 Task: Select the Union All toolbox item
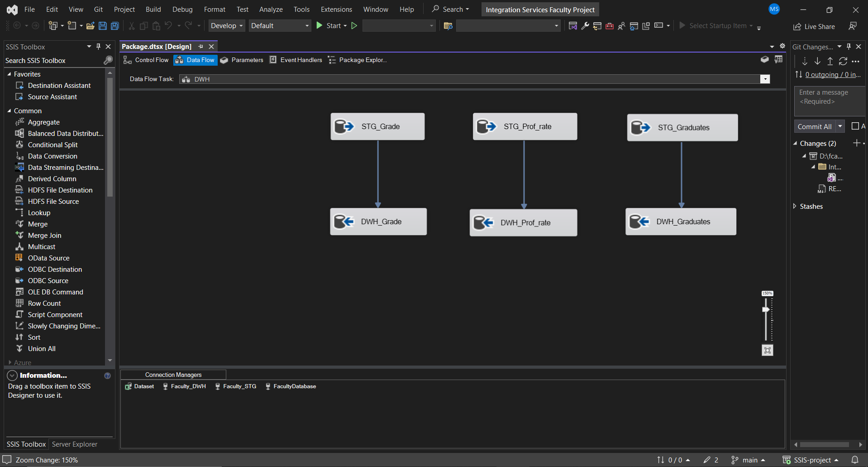pos(42,348)
